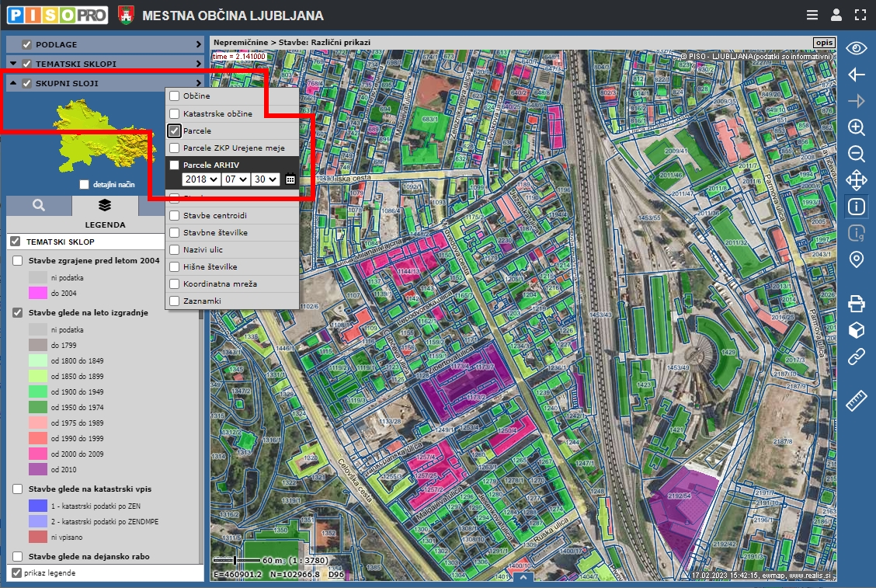Open the 3D cube view tool
The image size is (876, 588).
pos(856,330)
